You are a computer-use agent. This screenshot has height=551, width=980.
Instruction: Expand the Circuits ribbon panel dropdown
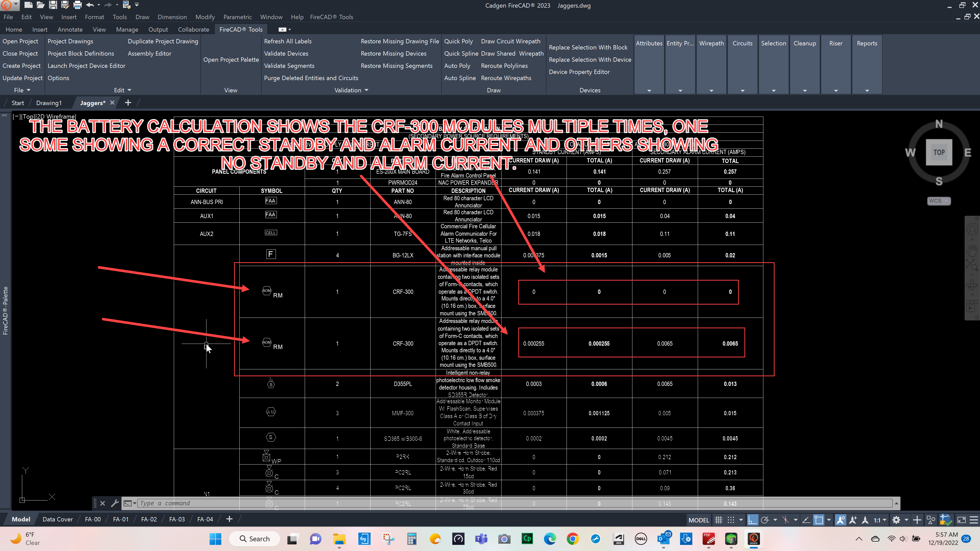pyautogui.click(x=742, y=91)
